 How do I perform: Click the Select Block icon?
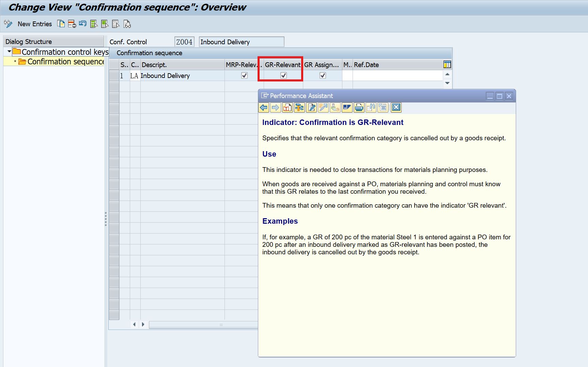[x=105, y=24]
